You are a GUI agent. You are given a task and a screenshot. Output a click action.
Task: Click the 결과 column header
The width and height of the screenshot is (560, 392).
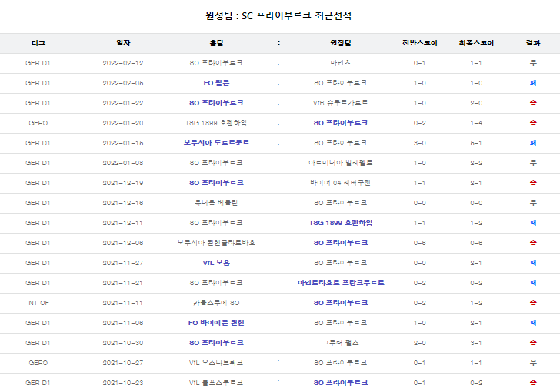(x=533, y=43)
